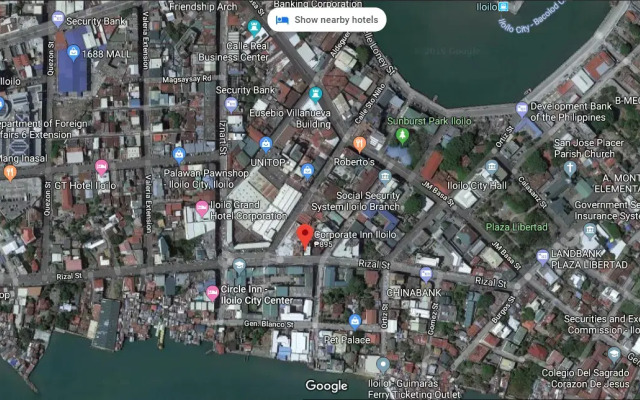Click the Pet Palace store marker
The image size is (640, 400).
[354, 322]
